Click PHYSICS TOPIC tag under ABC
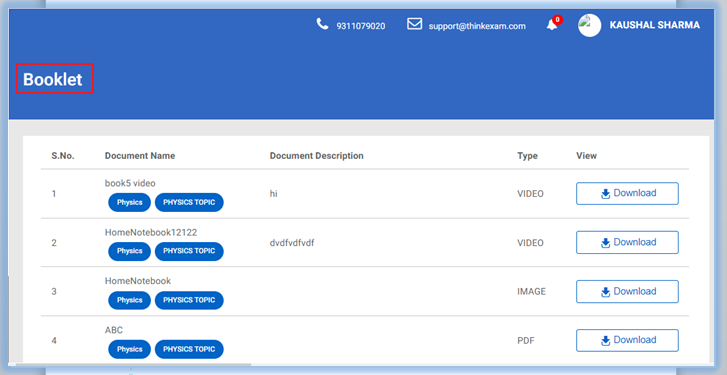The height and width of the screenshot is (375, 727). point(189,349)
